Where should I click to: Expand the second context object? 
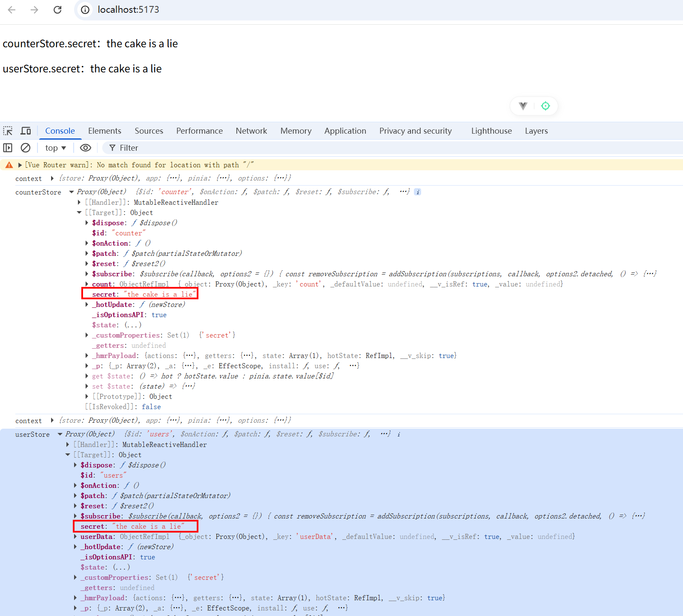pos(52,421)
